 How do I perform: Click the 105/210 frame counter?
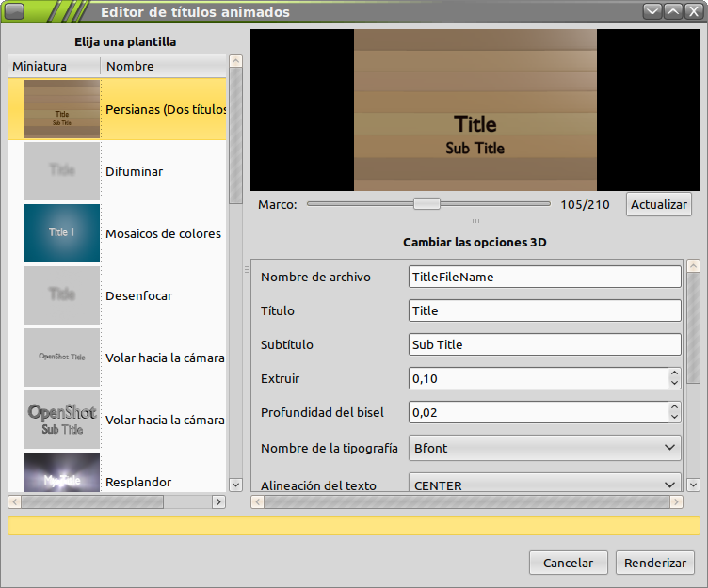click(585, 205)
